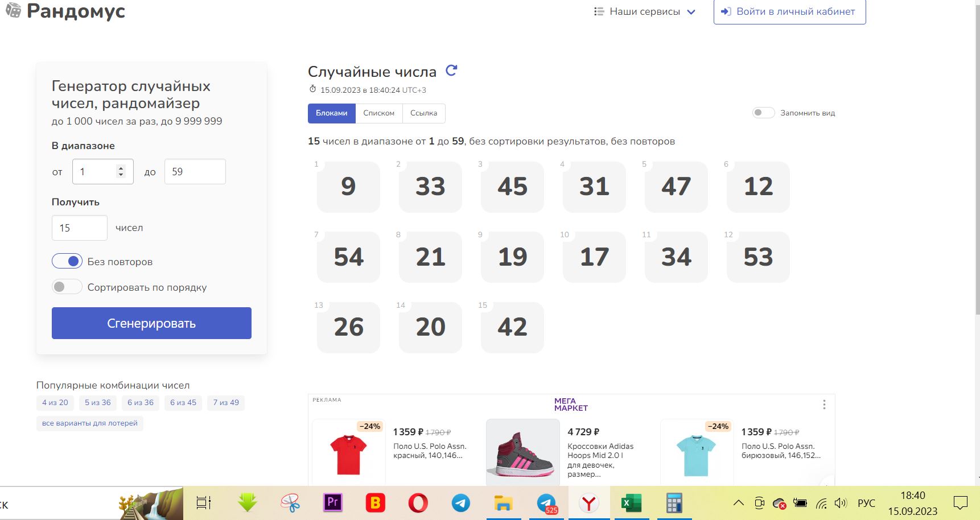Open the Snipping Tool scissors icon
The width and height of the screenshot is (980, 520).
pyautogui.click(x=290, y=503)
